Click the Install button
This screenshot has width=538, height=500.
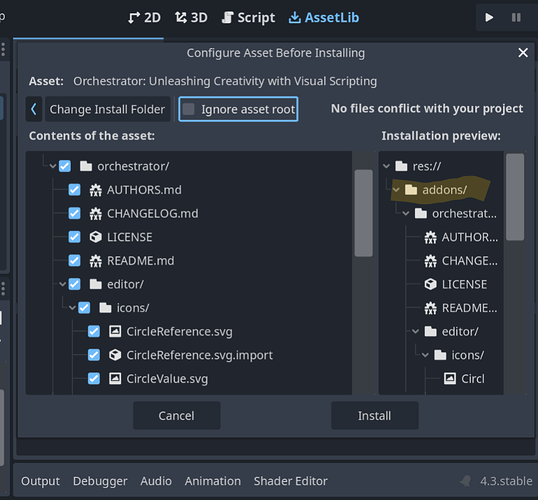click(x=375, y=416)
